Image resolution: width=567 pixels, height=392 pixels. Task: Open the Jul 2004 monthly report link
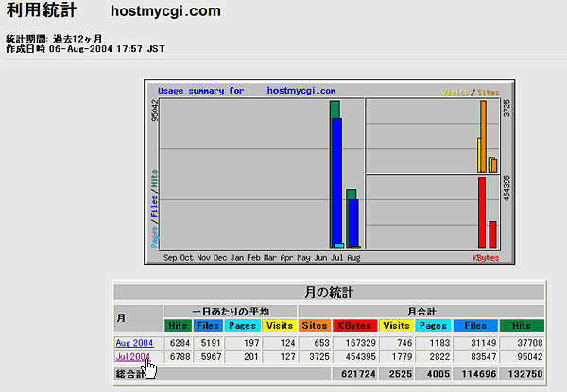[x=132, y=357]
